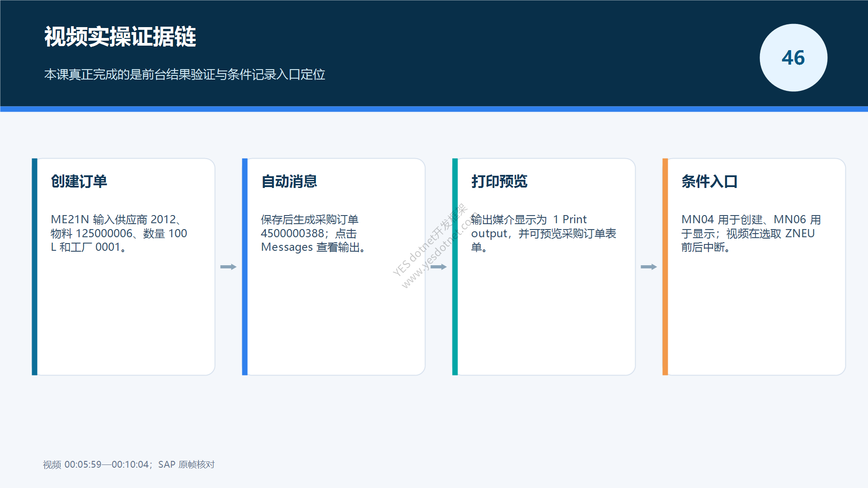868x488 pixels.
Task: Select the 自动消息 card heading
Action: coord(289,182)
